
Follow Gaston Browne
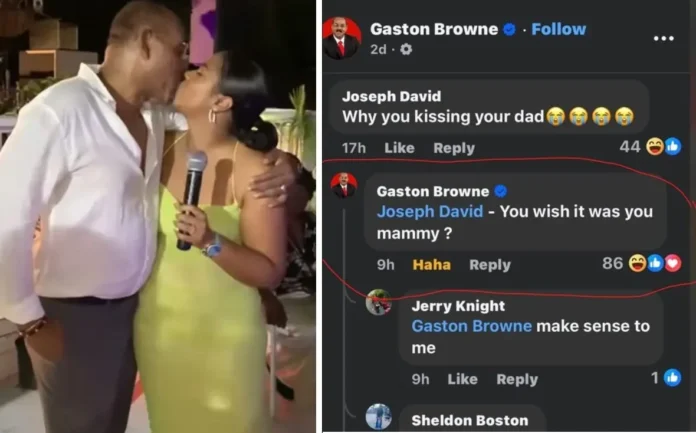pos(559,29)
